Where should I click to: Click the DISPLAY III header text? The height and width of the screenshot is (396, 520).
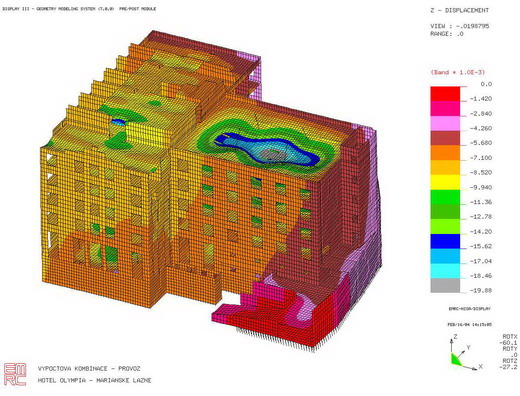click(79, 9)
